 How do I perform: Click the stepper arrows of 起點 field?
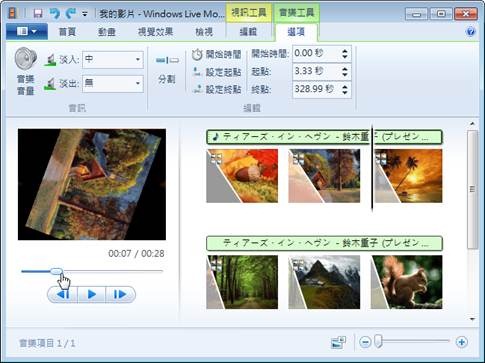pos(345,71)
